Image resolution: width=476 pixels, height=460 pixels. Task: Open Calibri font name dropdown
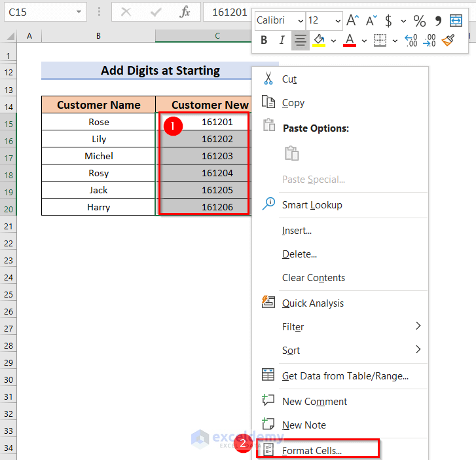tap(301, 21)
